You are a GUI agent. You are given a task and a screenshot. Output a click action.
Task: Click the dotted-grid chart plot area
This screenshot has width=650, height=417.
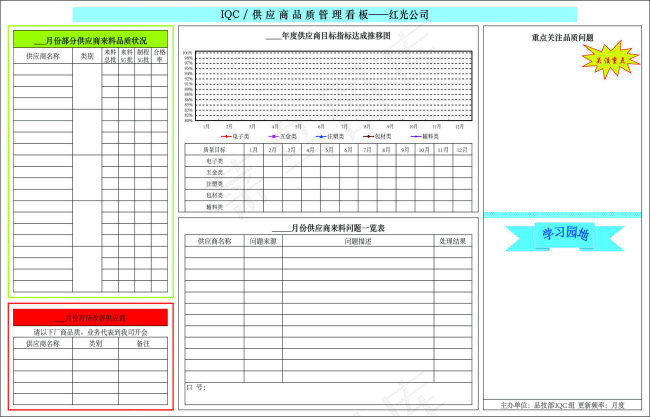tap(334, 86)
